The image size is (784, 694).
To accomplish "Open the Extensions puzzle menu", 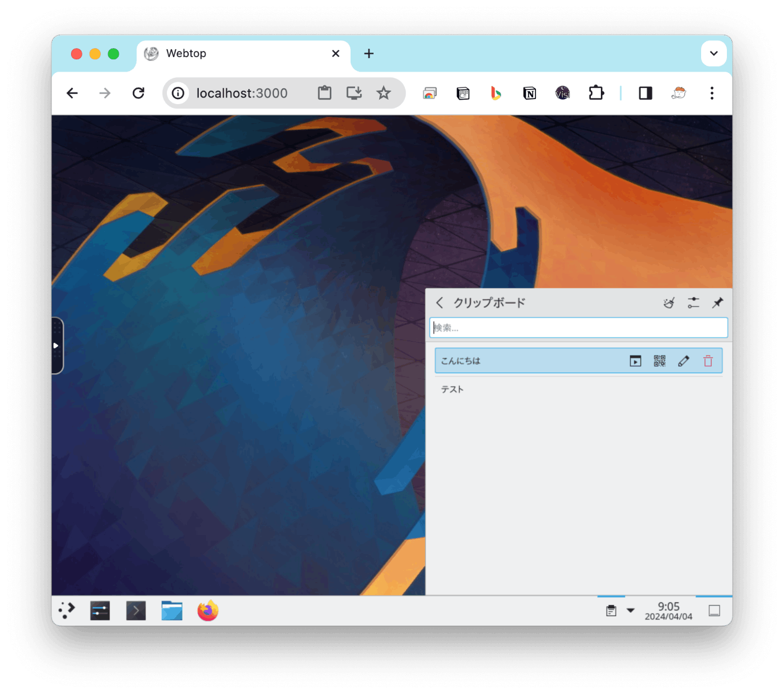I will tap(596, 93).
